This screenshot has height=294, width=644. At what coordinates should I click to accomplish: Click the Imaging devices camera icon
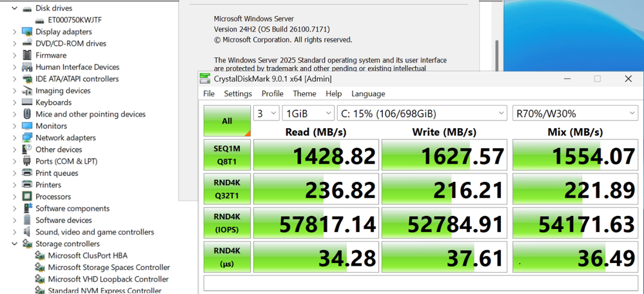click(27, 91)
